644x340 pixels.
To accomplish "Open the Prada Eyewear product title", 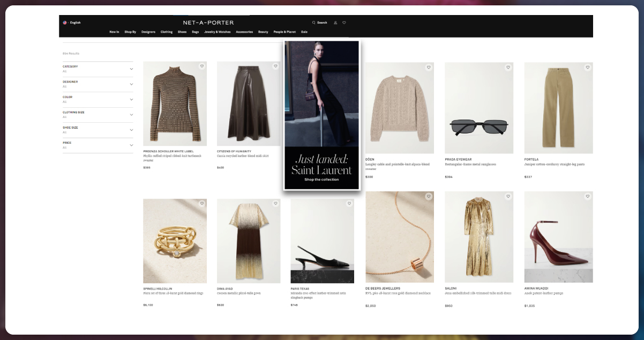I will (458, 159).
